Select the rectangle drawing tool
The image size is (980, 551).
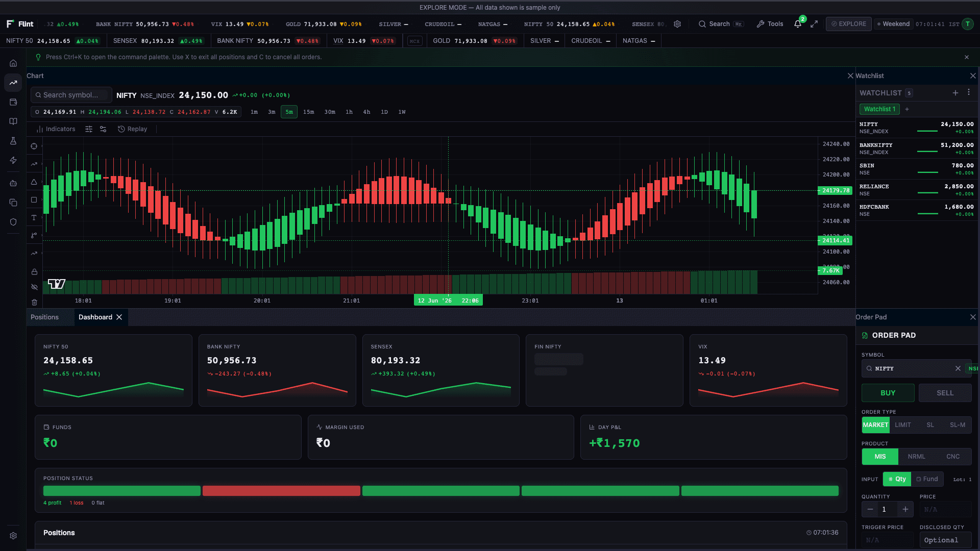click(34, 200)
